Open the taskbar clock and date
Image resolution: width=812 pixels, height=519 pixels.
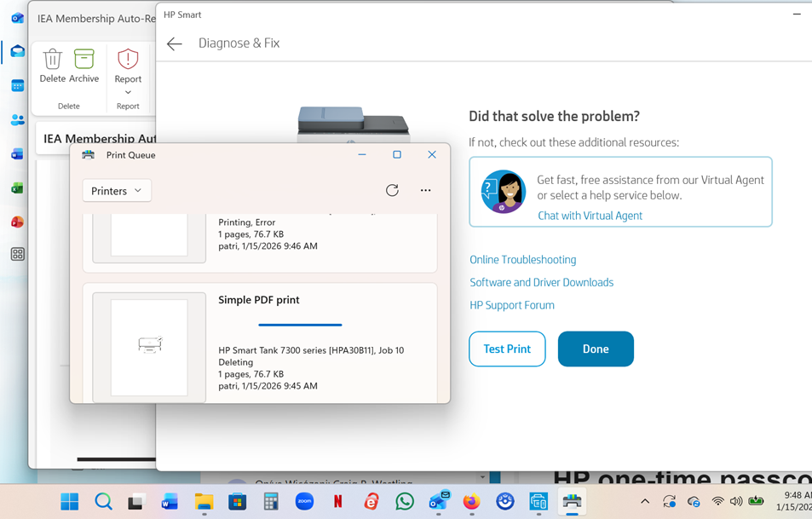tap(794, 501)
